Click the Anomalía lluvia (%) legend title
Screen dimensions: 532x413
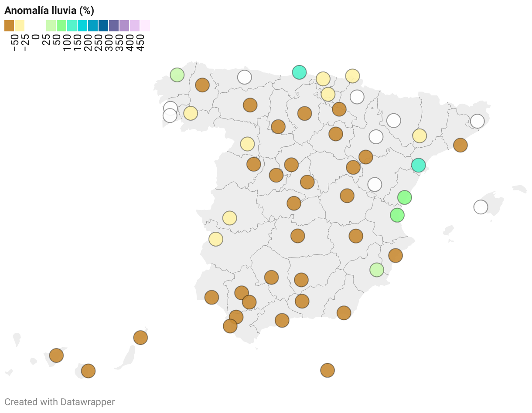[49, 10]
